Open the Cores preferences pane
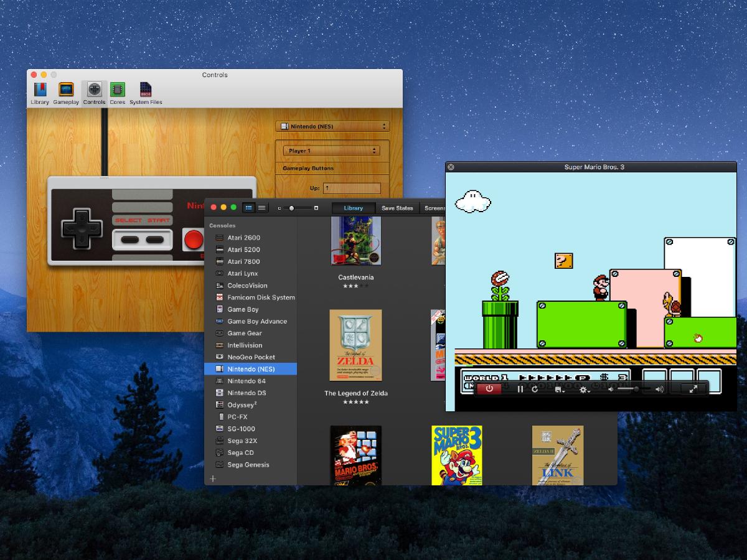 [x=118, y=93]
